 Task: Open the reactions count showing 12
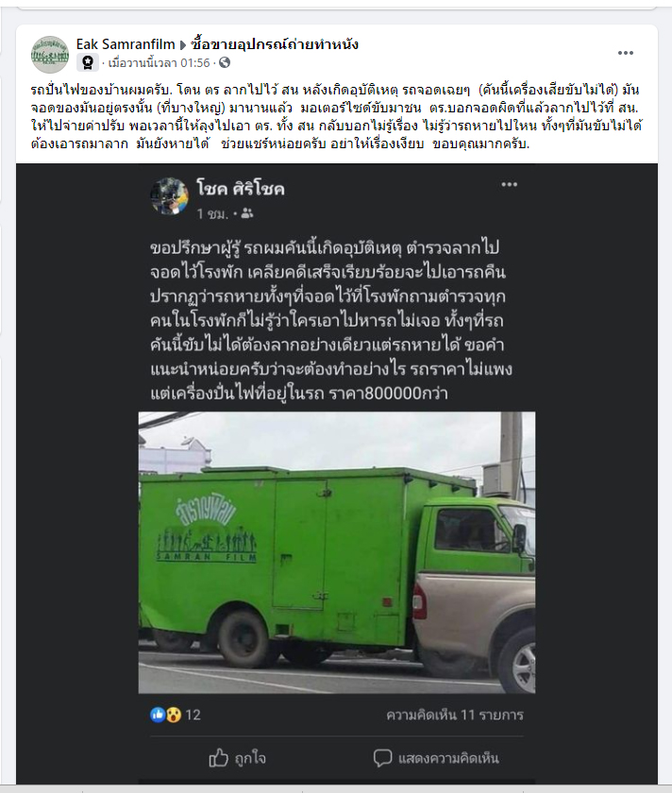193,715
